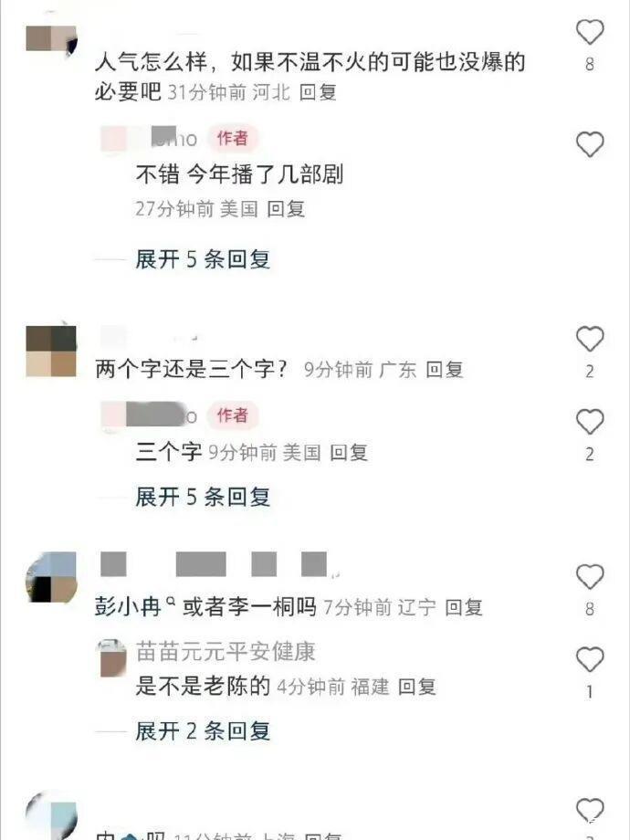
Task: Reply to the 9分钟前 广东 comment
Action: point(444,370)
